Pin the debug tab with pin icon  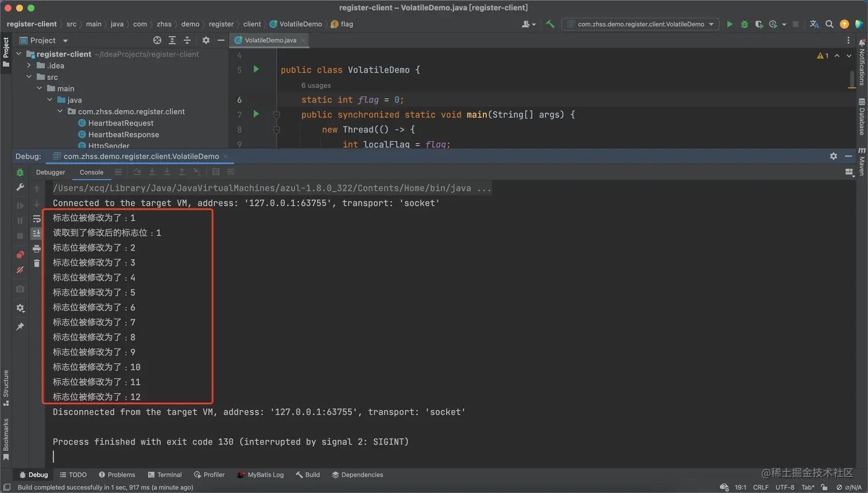tap(20, 327)
